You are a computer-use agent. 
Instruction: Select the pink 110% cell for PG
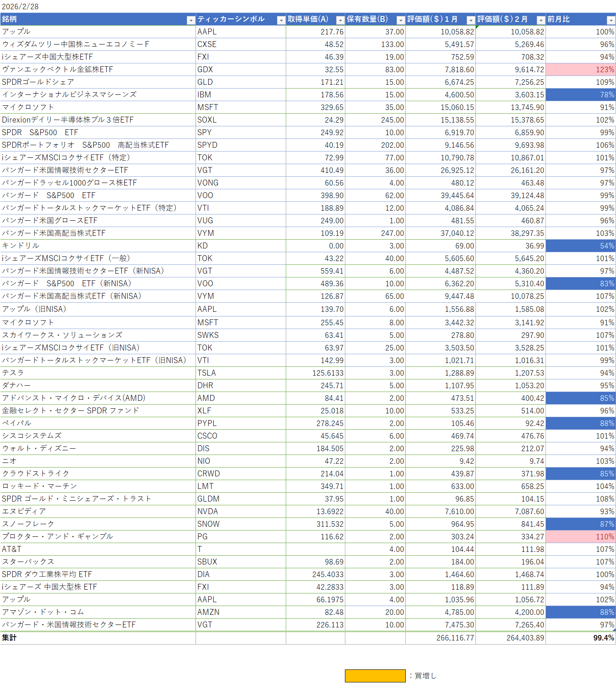point(580,537)
